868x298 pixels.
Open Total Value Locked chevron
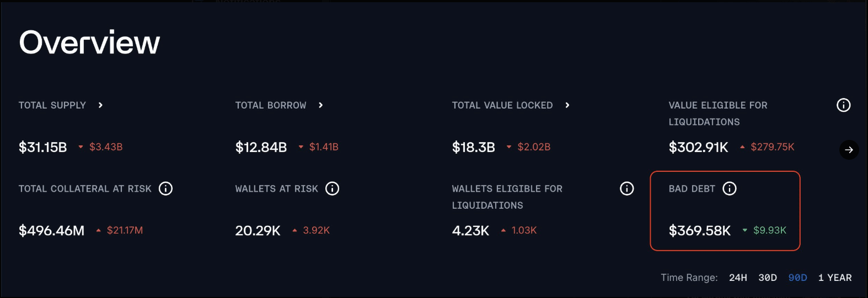click(567, 105)
